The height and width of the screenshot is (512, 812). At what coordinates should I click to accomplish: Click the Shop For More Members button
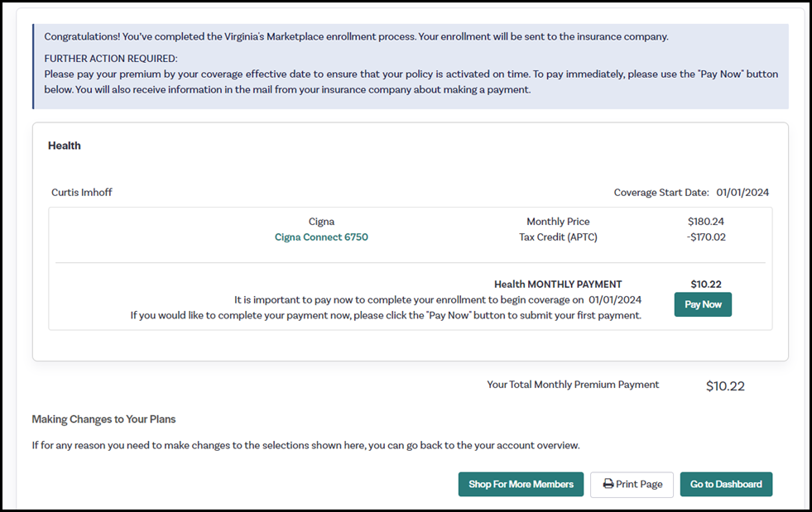[x=521, y=484]
